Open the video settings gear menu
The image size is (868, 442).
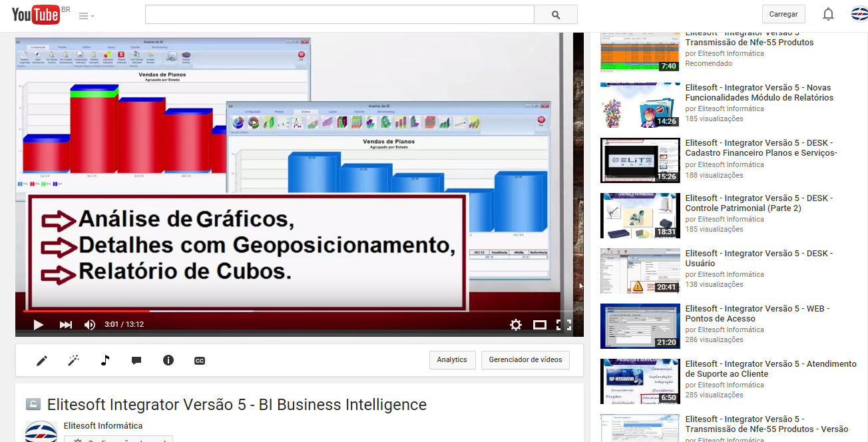[516, 325]
